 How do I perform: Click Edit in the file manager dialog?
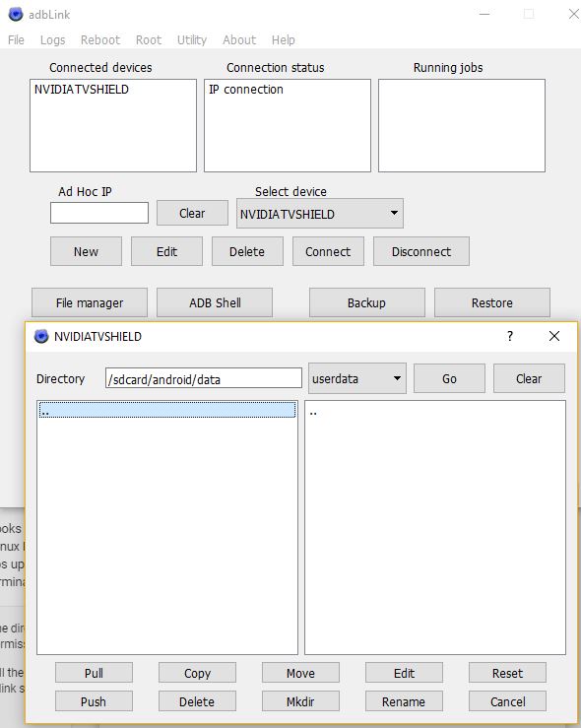404,673
